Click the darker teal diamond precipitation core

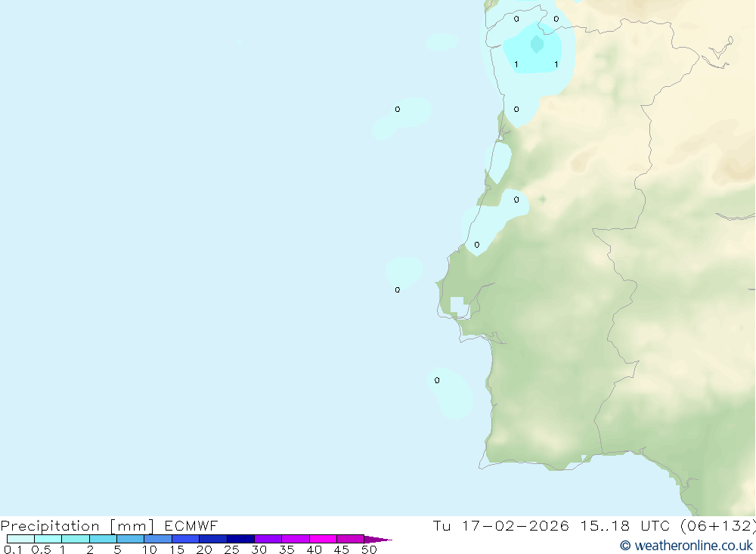[537, 44]
